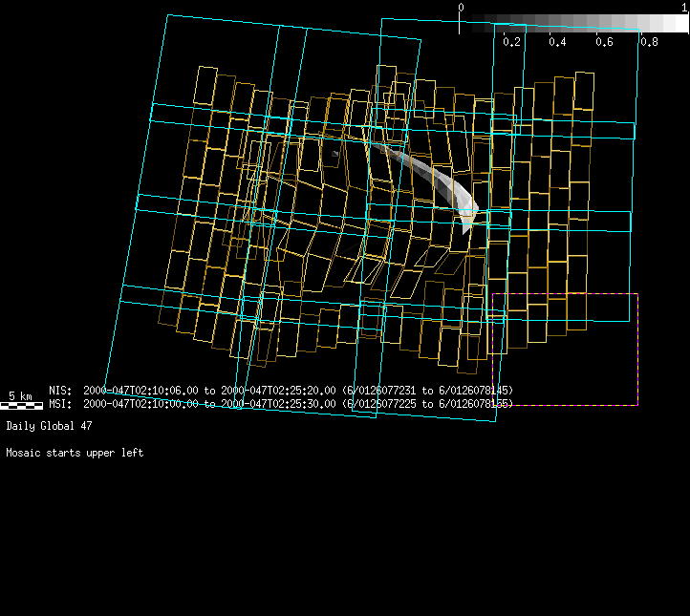Click the Mosaic starts upper left text

(x=75, y=453)
